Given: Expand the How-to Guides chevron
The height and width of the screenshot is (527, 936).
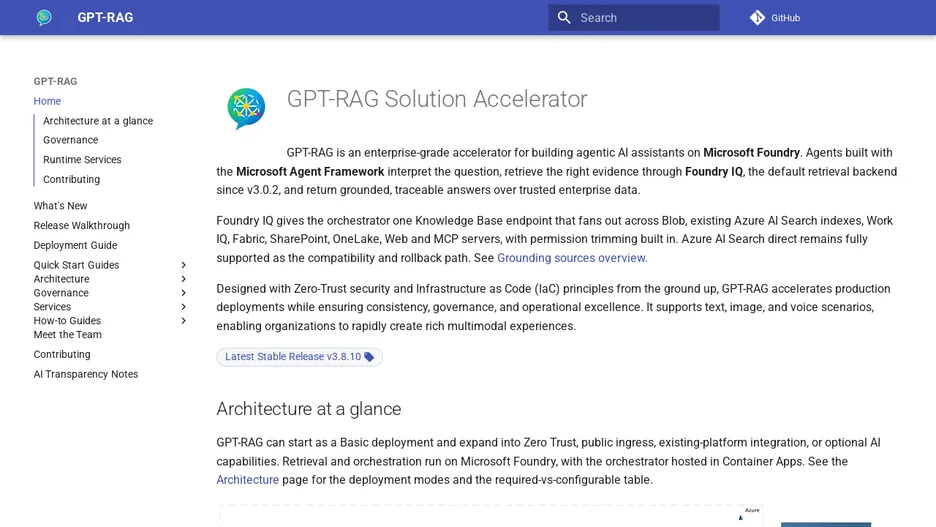Looking at the screenshot, I should point(183,320).
